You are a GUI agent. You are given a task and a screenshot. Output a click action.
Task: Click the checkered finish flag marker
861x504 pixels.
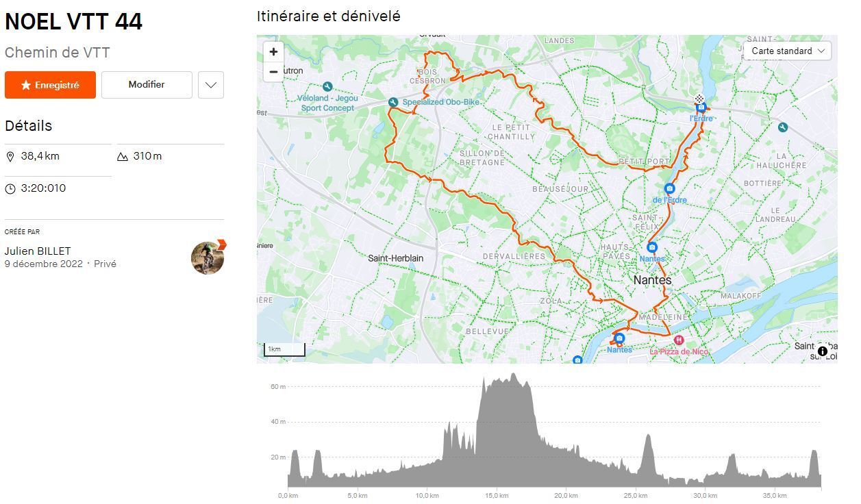(x=699, y=99)
